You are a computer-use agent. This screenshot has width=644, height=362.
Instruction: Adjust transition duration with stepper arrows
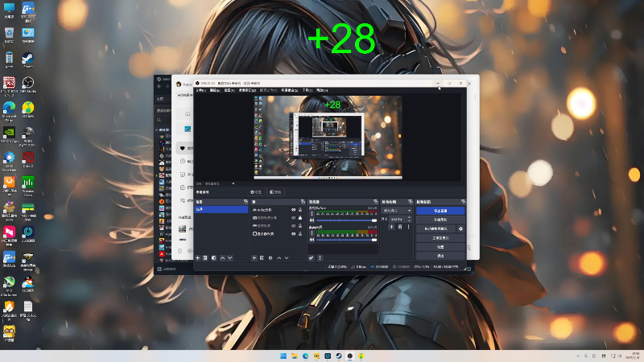pos(409,219)
